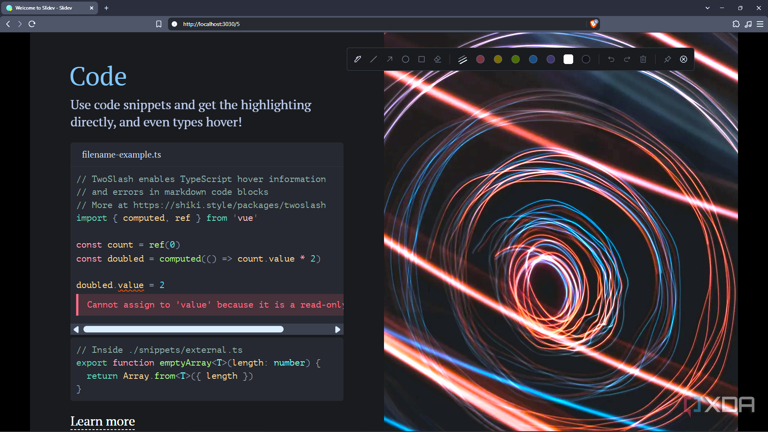Viewport: 768px width, 432px height.
Task: Open the Learn more link
Action: click(102, 421)
